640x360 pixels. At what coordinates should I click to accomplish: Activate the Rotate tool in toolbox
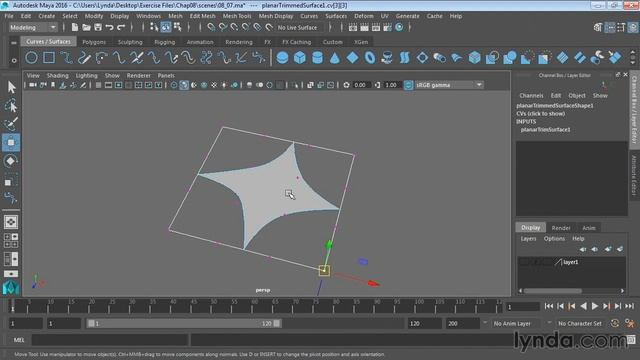tap(11, 161)
